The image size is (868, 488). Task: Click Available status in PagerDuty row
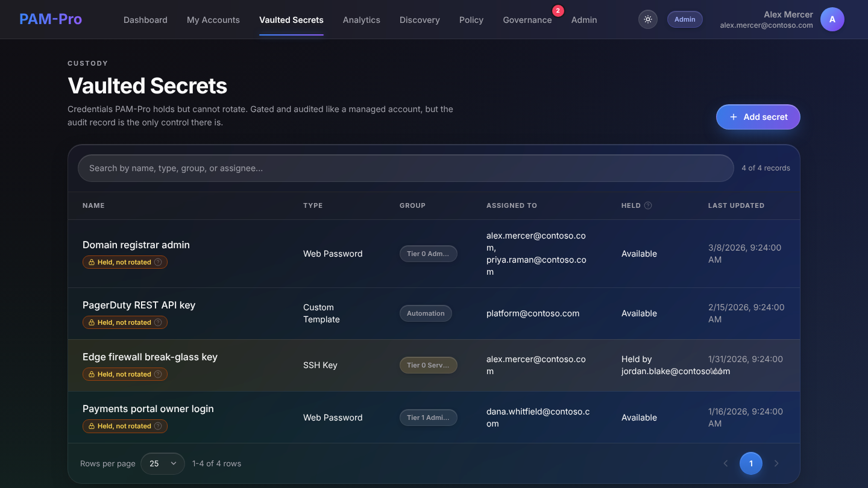tap(639, 313)
